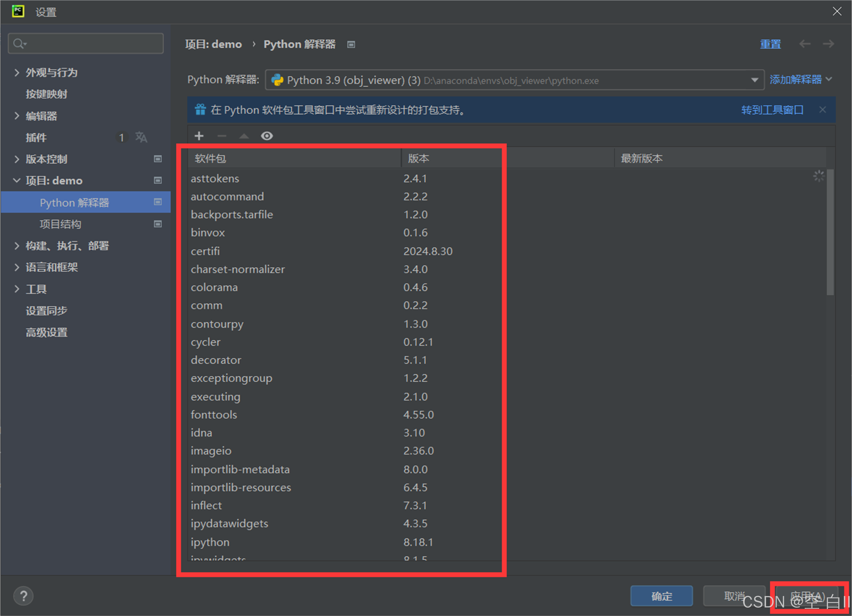The height and width of the screenshot is (616, 852).
Task: Toggle the eye icon for early releases
Action: coord(267,136)
